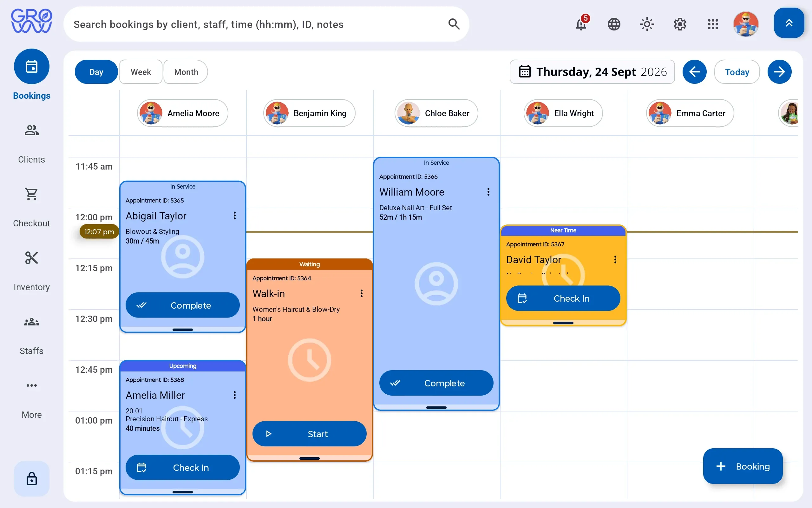The image size is (812, 508).
Task: Complete Abigail Taylor's appointment
Action: pos(182,305)
